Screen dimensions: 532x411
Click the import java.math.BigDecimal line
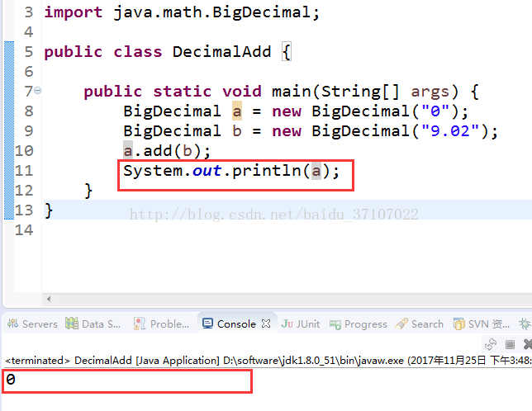(182, 12)
